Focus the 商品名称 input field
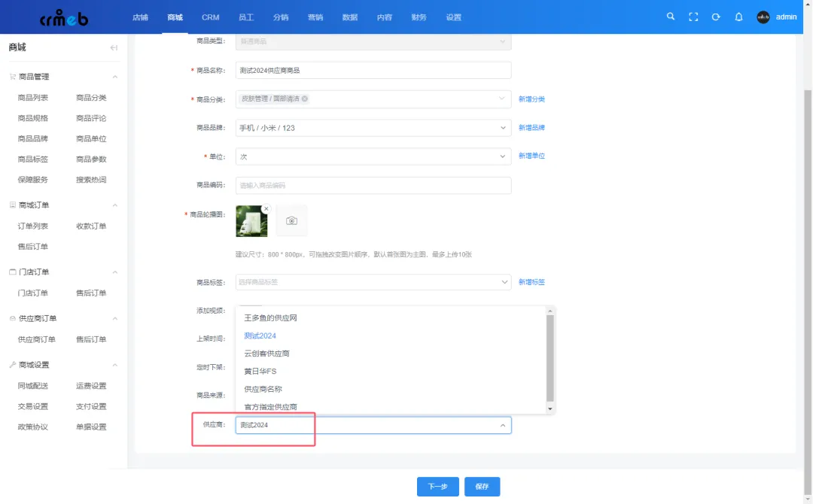The image size is (813, 504). [373, 71]
